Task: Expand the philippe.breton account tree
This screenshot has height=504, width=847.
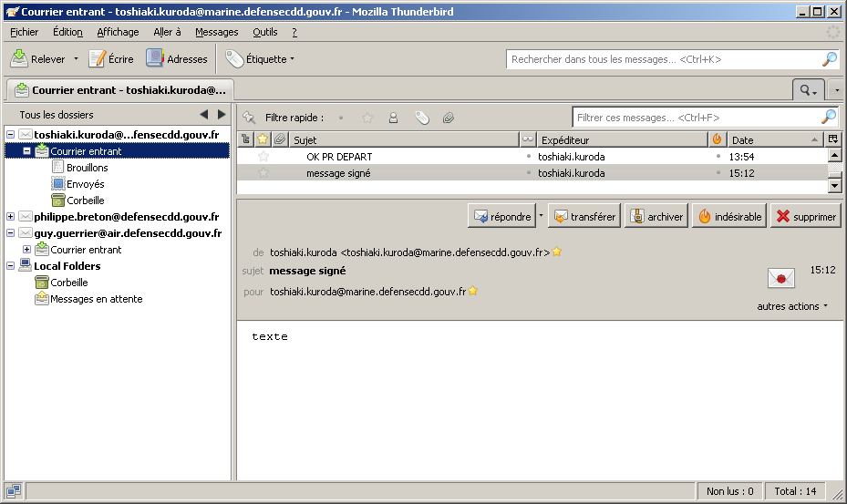Action: click(10, 217)
